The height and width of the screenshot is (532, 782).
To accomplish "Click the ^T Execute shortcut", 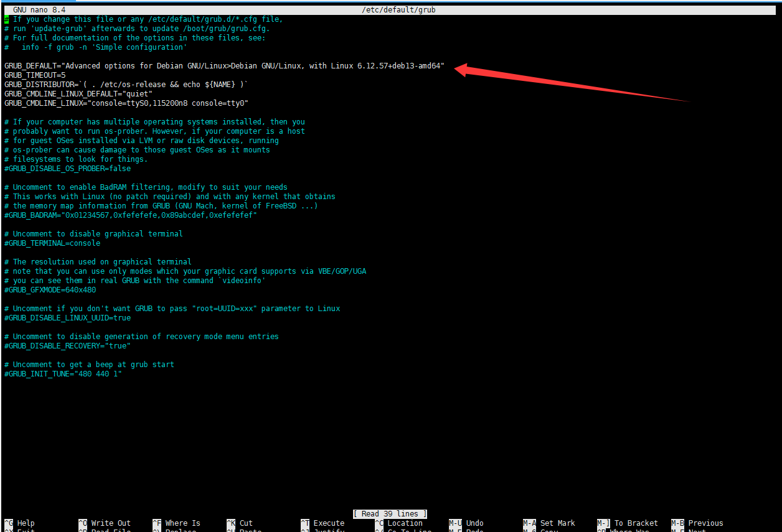I will coord(323,523).
